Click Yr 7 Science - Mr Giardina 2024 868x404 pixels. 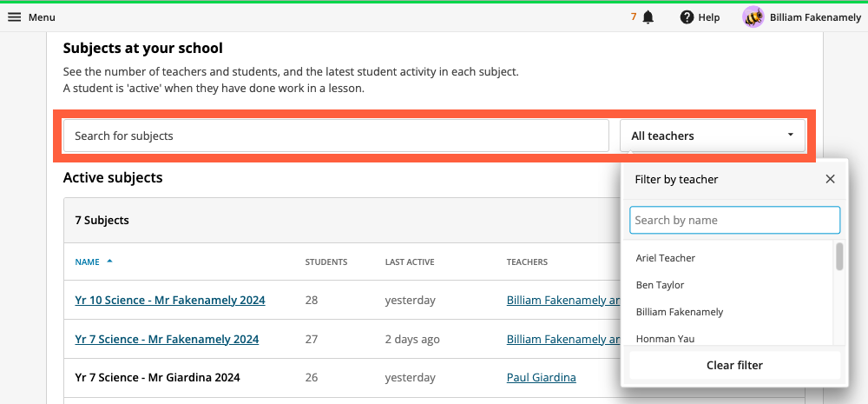click(157, 377)
